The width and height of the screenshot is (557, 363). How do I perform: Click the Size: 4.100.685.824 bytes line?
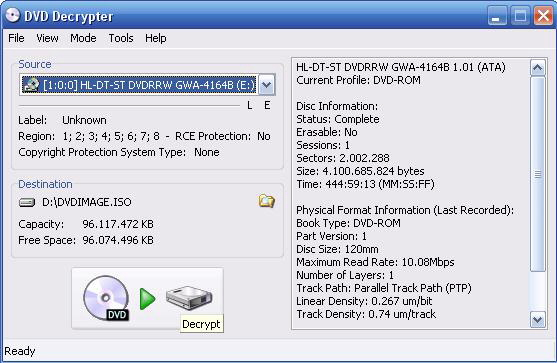click(360, 171)
